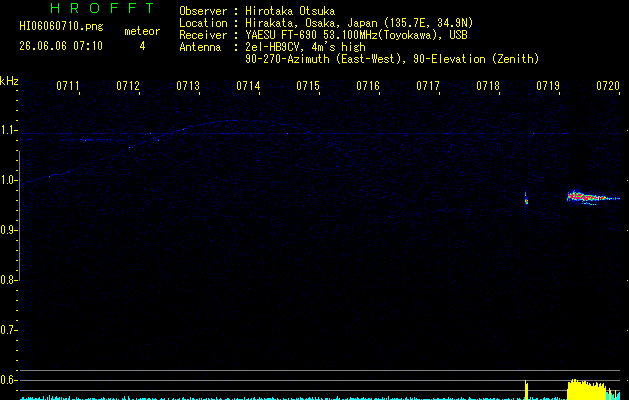
Task: Click the 1.1 kHz axis label
Action: coord(9,130)
